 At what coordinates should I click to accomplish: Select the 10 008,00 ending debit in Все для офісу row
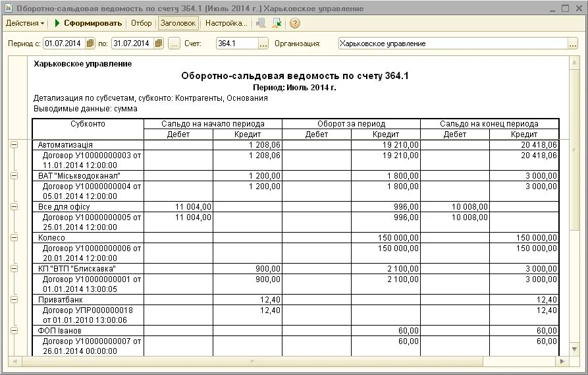coord(455,207)
